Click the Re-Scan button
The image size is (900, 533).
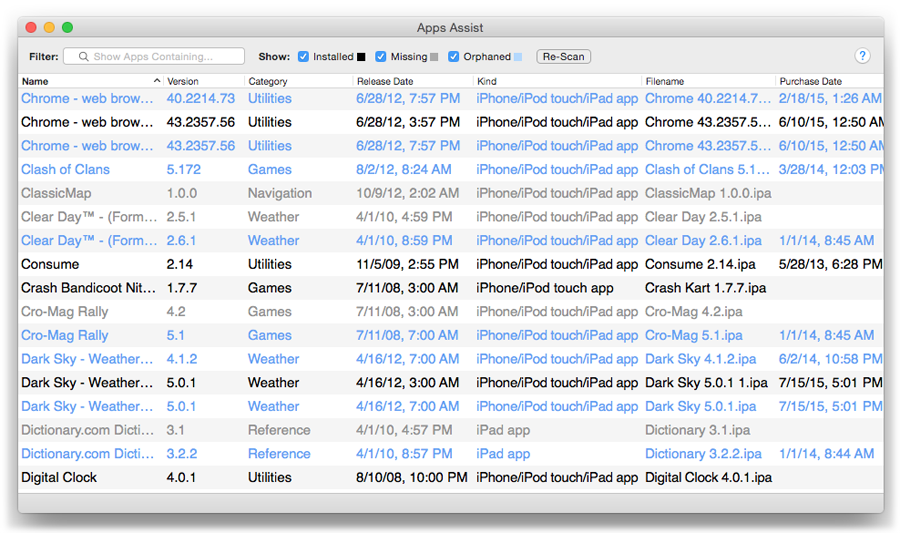click(x=563, y=56)
